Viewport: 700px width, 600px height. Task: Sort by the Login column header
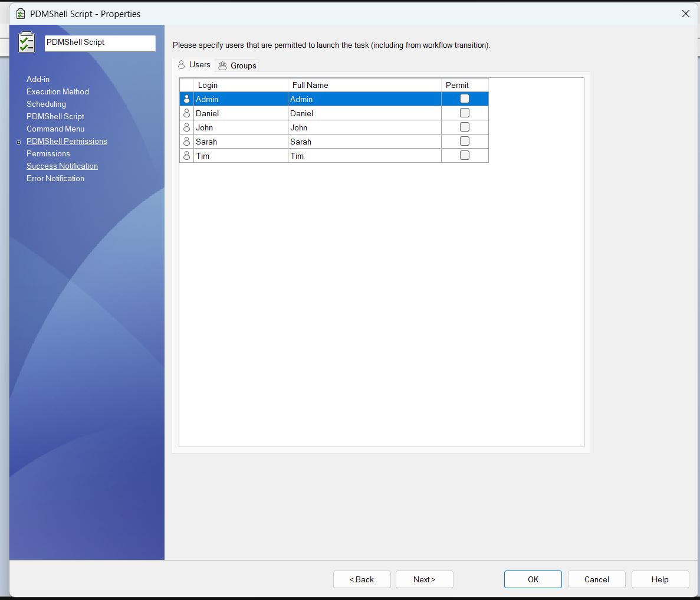241,85
